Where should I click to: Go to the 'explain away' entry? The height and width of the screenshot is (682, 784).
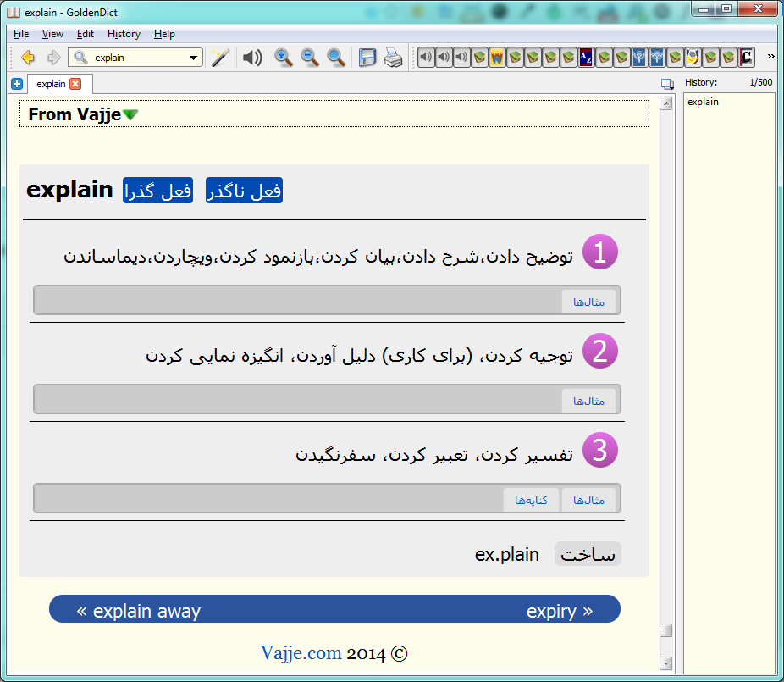(x=139, y=611)
